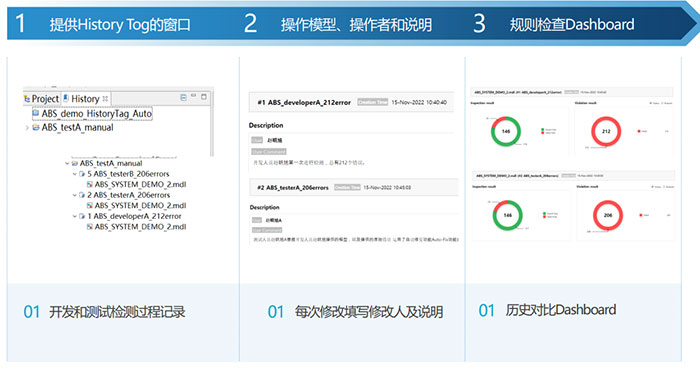
Task: Click the blue collapse-all icon in History panel
Action: (183, 97)
